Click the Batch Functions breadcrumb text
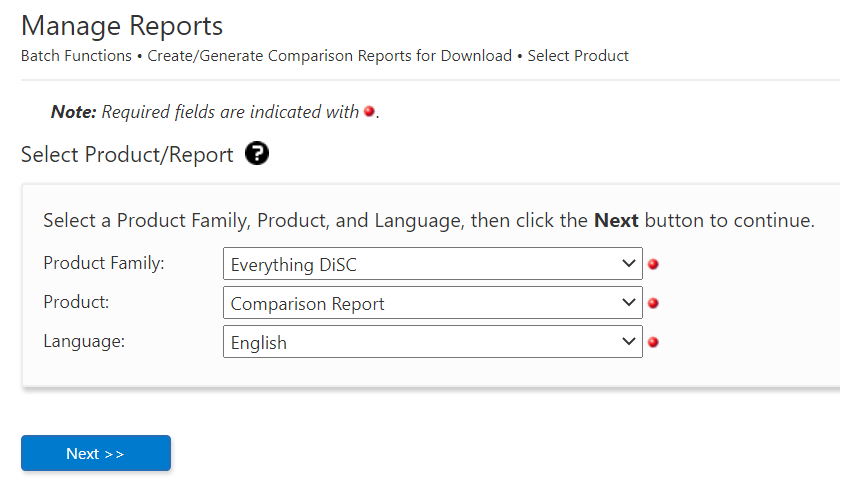This screenshot has height=492, width=841. 76,56
